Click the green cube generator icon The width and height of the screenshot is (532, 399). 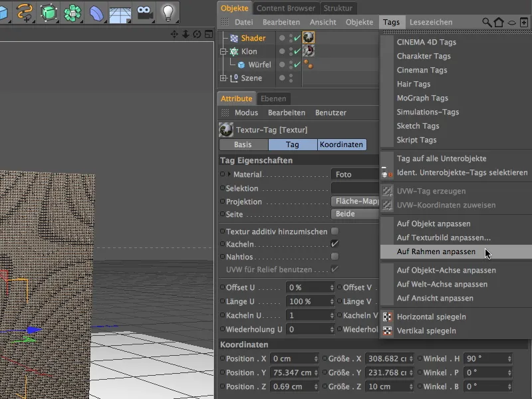coord(49,13)
